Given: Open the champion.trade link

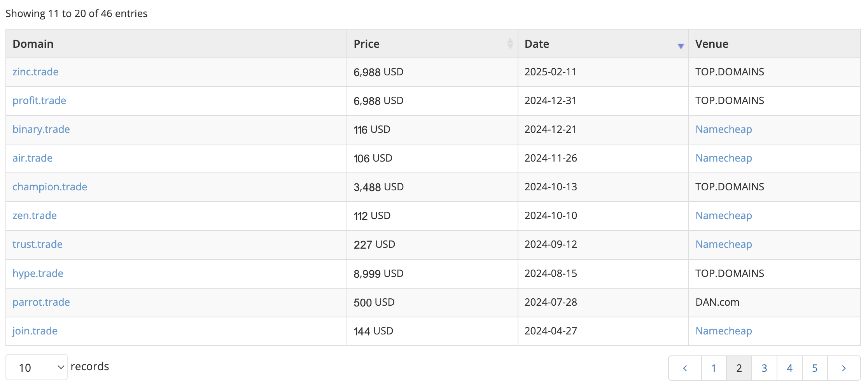Looking at the screenshot, I should [x=50, y=187].
